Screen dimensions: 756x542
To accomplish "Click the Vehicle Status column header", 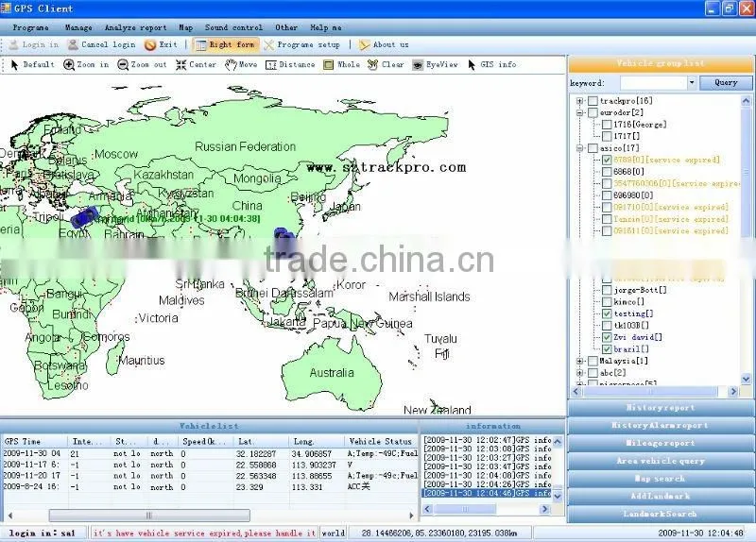I will tap(381, 441).
